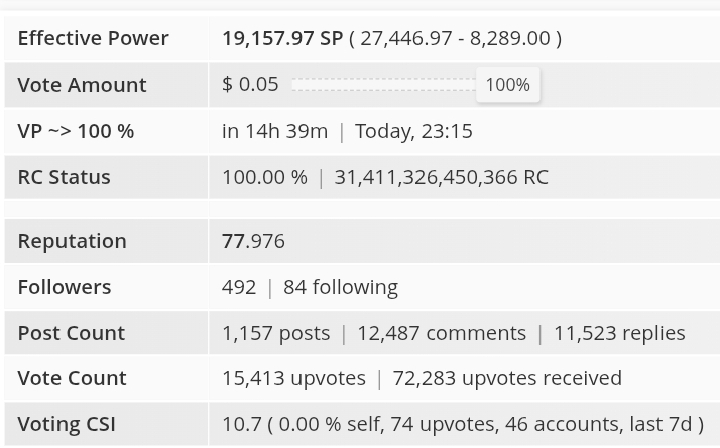720x448 pixels.
Task: Open the 1,157 posts count
Action: (x=276, y=333)
